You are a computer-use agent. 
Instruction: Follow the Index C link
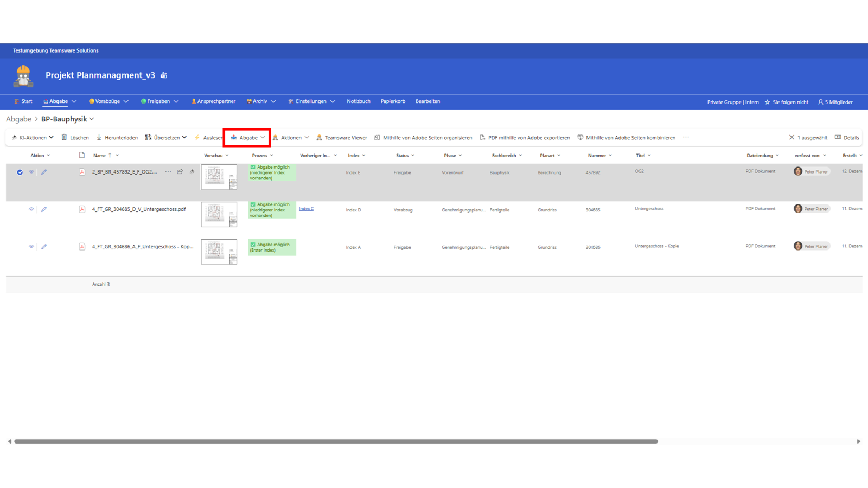click(306, 209)
